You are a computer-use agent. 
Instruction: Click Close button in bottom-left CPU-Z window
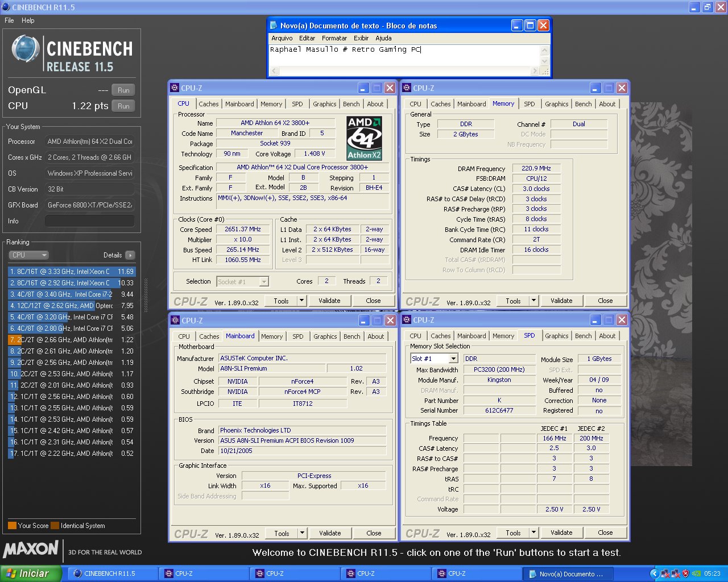374,533
